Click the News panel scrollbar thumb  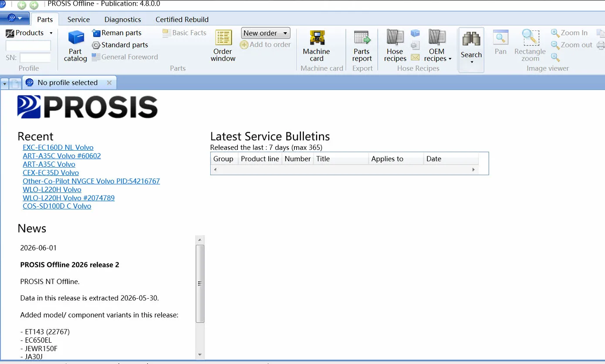click(x=200, y=283)
